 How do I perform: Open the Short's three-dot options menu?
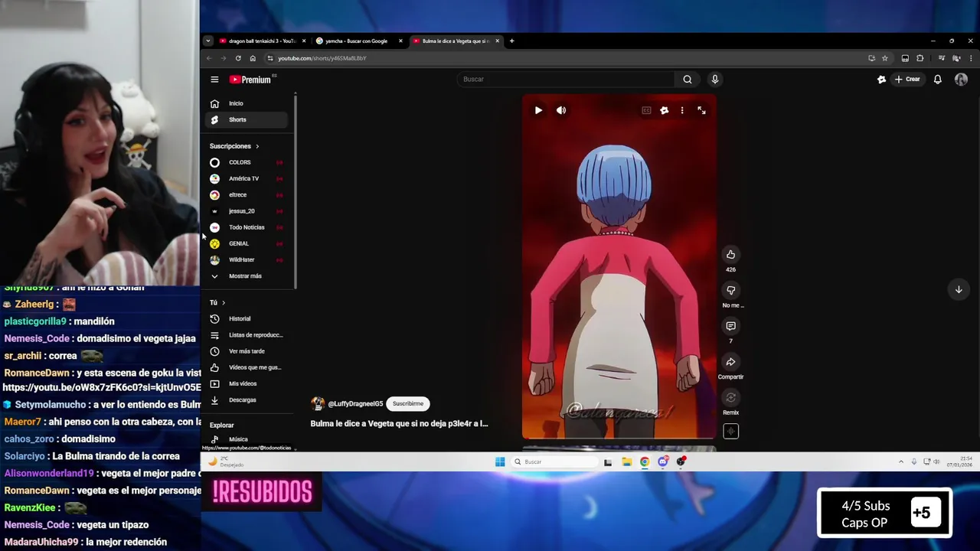tap(682, 110)
